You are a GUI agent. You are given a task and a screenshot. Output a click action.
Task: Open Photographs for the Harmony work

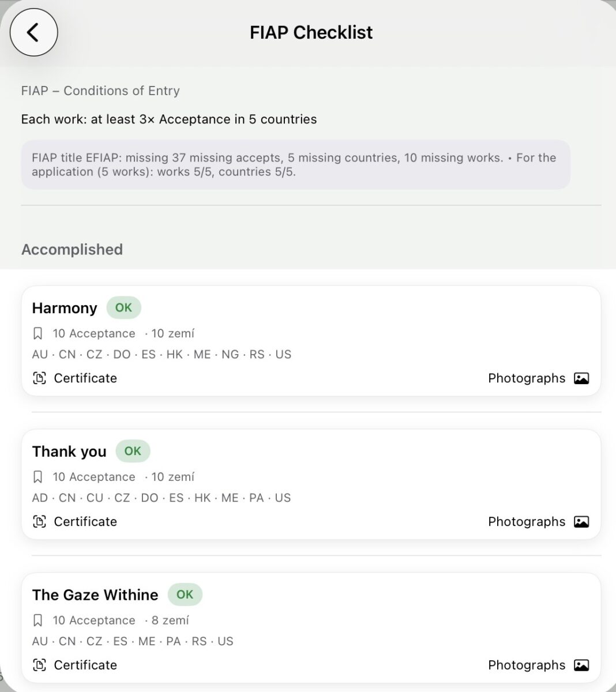point(527,378)
